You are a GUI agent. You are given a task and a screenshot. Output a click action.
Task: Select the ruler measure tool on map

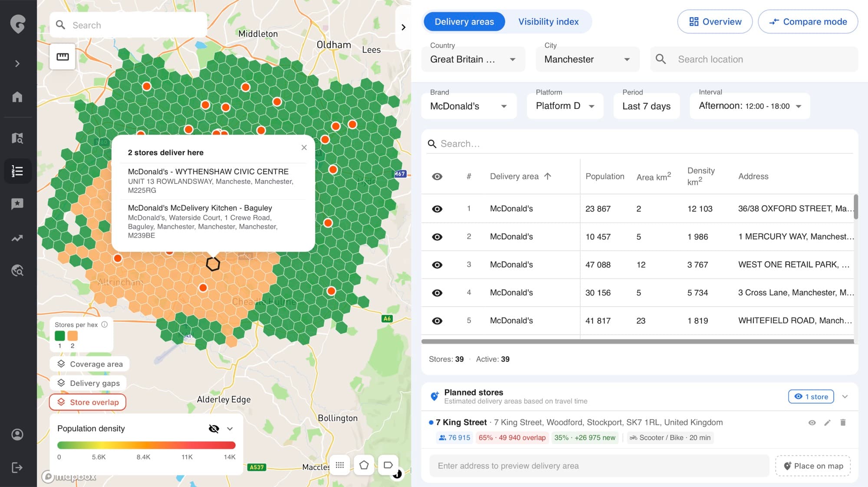[x=62, y=57]
